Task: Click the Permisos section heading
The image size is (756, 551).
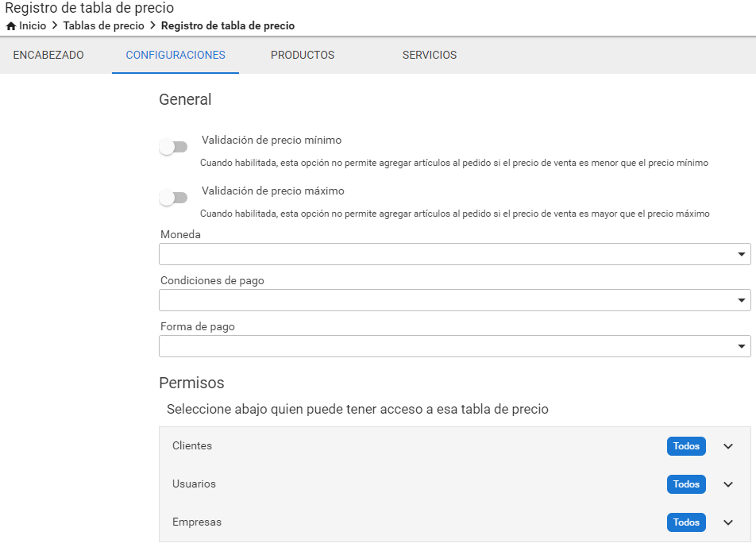Action: [191, 383]
